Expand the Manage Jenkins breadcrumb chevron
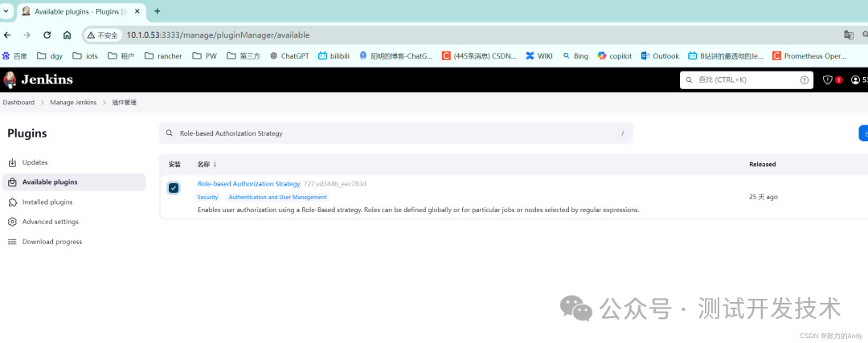Viewport: 868px width, 343px height. [104, 102]
